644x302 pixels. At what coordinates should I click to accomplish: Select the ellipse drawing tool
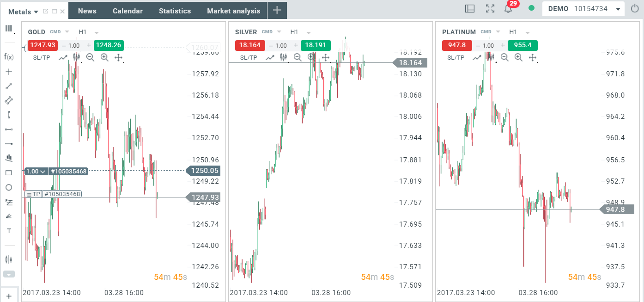(x=8, y=187)
